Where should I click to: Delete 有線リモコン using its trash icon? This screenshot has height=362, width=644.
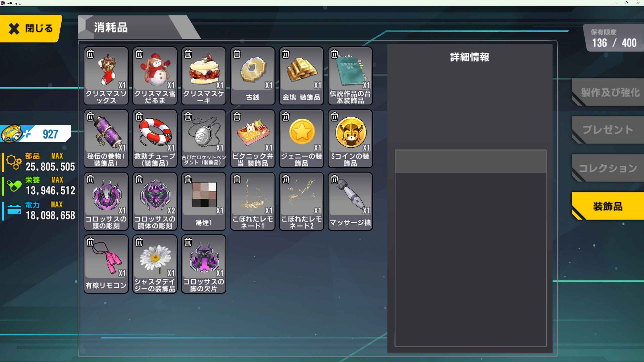coord(90,242)
